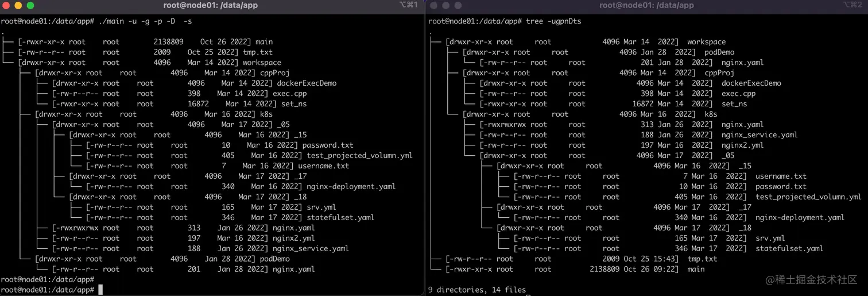Select dockerExecDemo in the tree output
Viewport: 868px width, 296px height.
coord(751,83)
